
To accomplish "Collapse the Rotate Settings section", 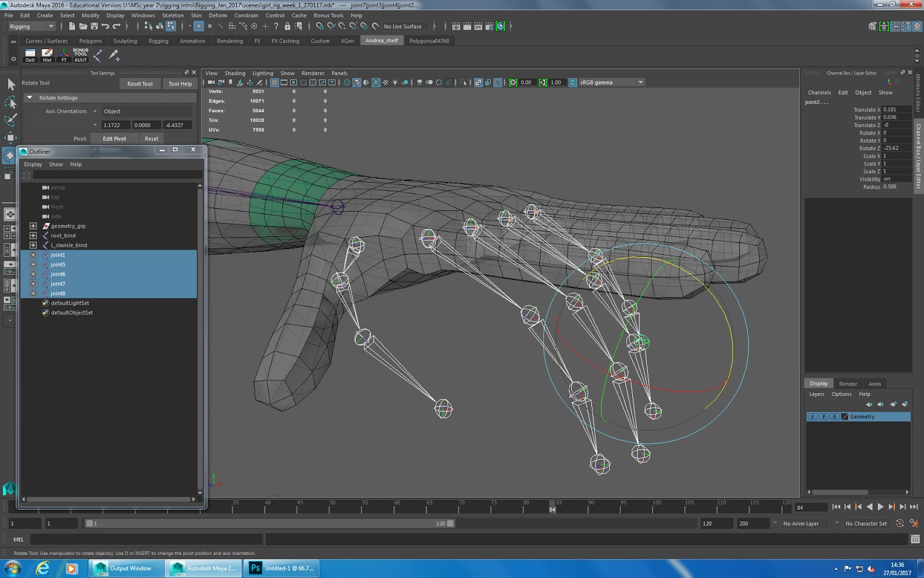I will point(30,98).
